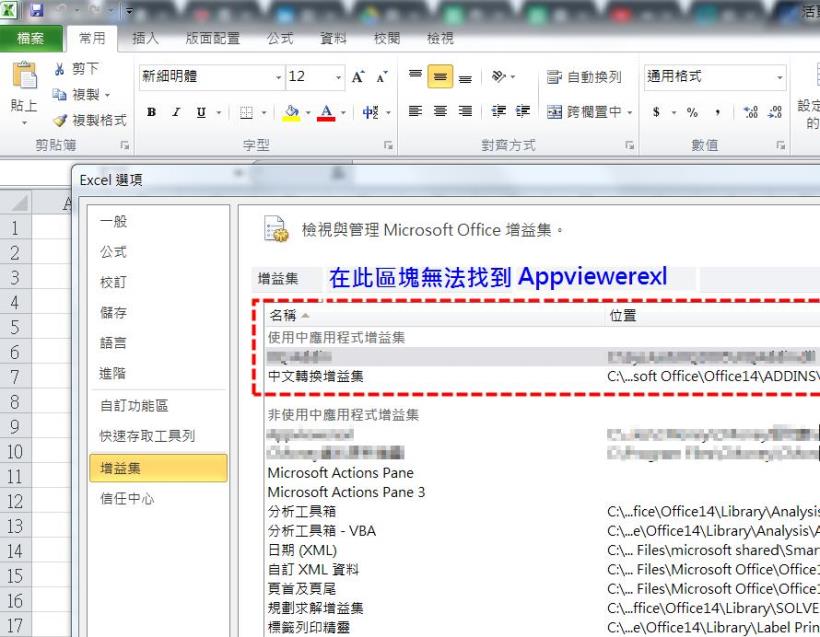Align text right
Image resolution: width=820 pixels, height=637 pixels.
[465, 111]
